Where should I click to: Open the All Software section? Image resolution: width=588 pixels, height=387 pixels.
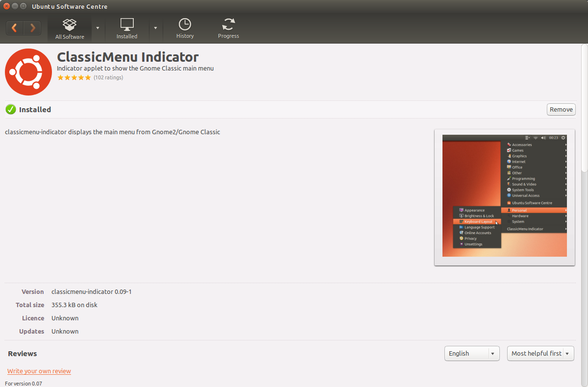tap(70, 29)
